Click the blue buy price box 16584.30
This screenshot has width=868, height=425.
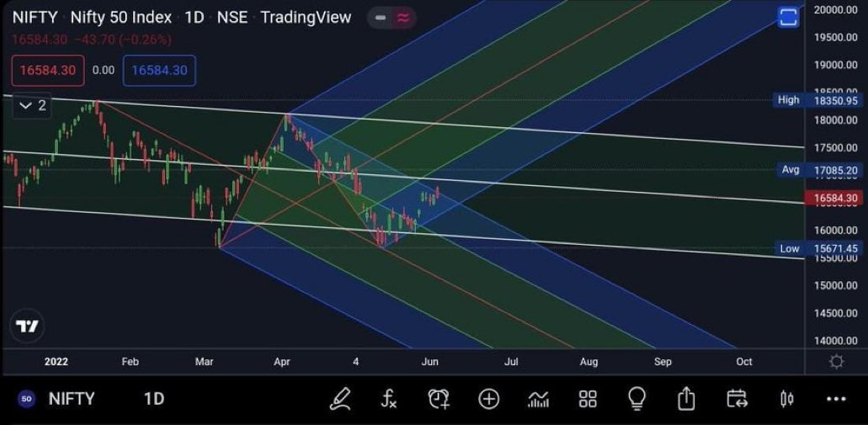[x=159, y=71]
